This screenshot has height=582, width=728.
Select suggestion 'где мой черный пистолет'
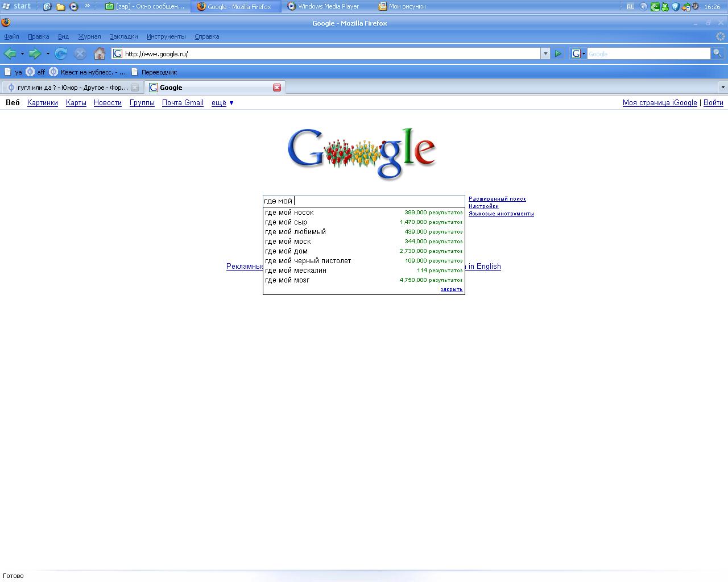click(x=364, y=261)
